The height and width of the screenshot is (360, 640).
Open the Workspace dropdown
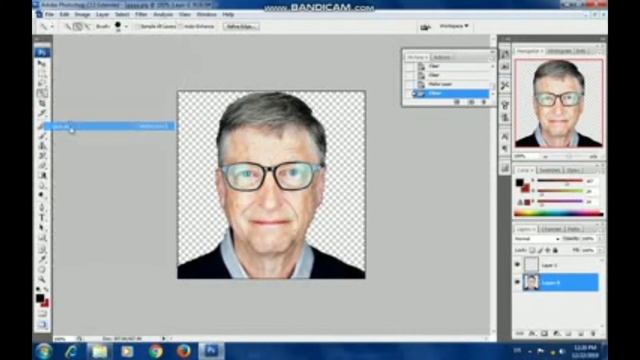click(x=454, y=26)
